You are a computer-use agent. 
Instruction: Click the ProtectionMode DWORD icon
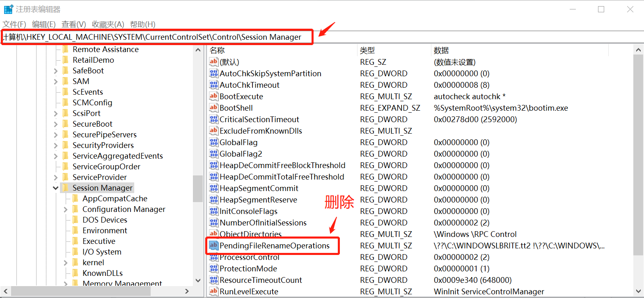(x=214, y=268)
